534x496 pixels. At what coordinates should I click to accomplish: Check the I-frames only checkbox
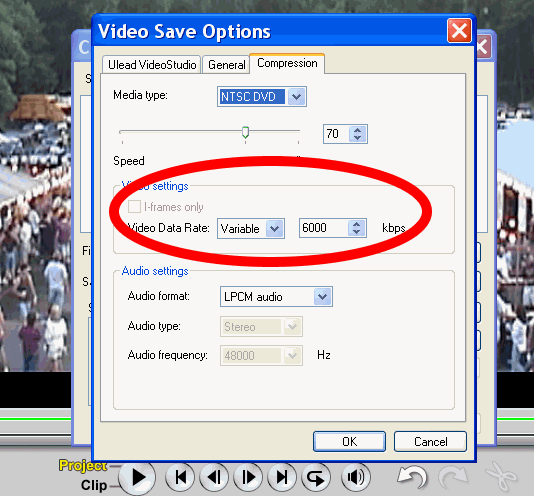coord(134,207)
